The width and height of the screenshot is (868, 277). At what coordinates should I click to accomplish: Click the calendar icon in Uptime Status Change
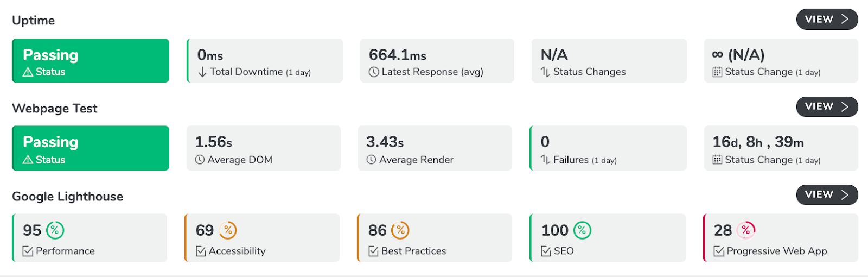click(717, 72)
